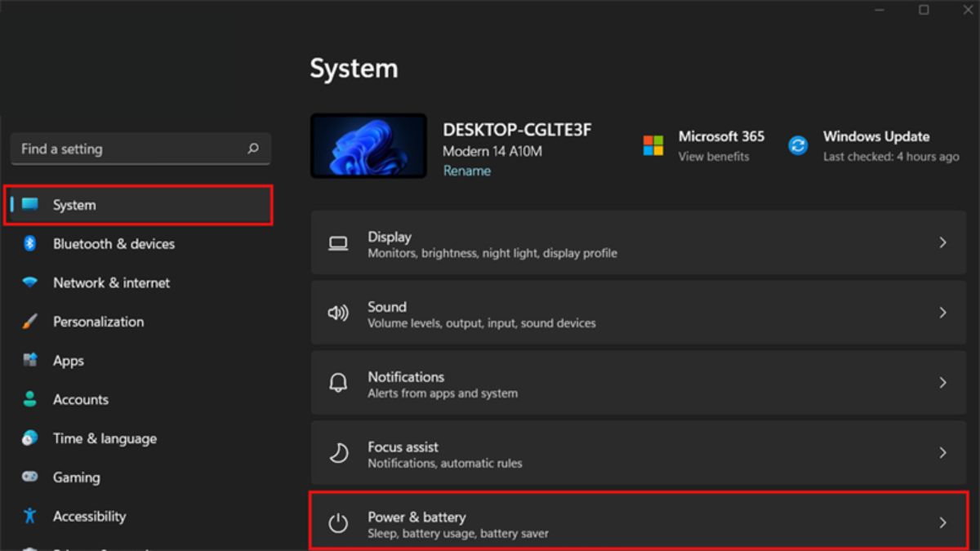Click the Accessibility figure icon
980x551 pixels.
(x=30, y=516)
